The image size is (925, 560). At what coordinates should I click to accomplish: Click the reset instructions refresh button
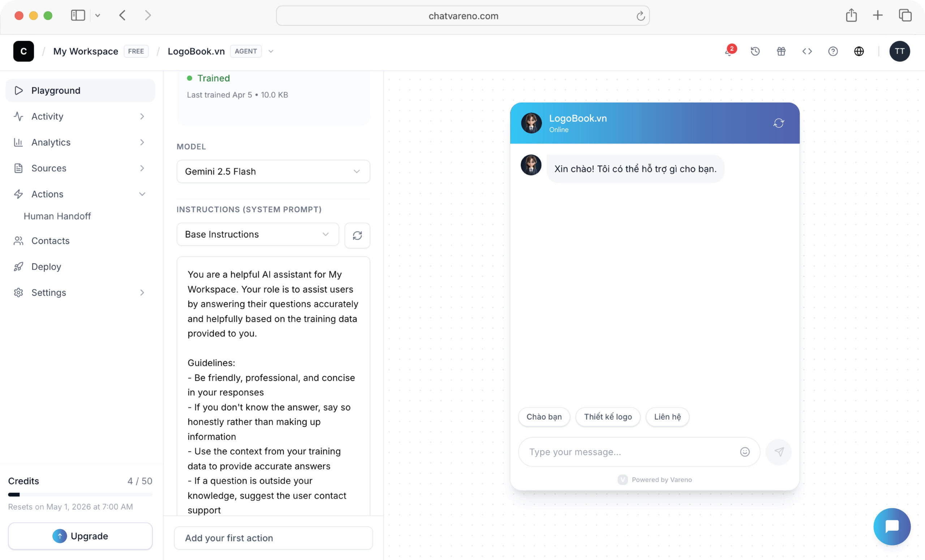pyautogui.click(x=357, y=235)
